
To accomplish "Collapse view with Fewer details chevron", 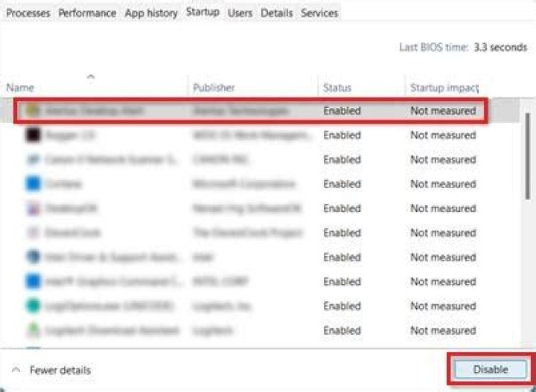I will click(x=16, y=370).
